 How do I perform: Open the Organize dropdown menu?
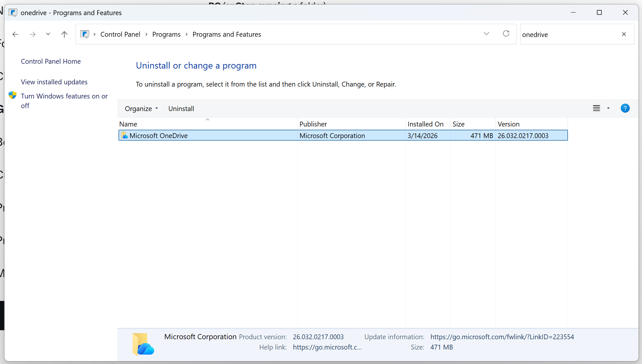tap(141, 109)
